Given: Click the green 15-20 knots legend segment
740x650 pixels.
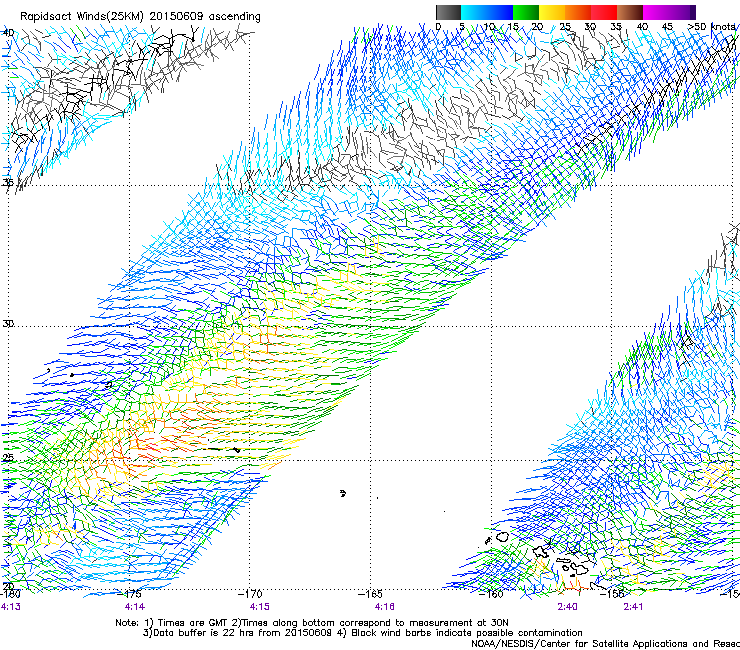Looking at the screenshot, I should [x=526, y=12].
